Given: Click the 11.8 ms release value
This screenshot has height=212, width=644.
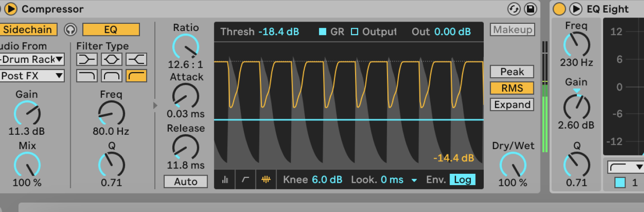Looking at the screenshot, I should click(x=185, y=165).
